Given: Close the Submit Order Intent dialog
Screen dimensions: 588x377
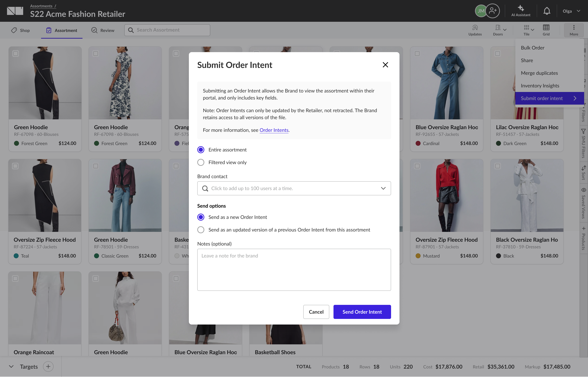Looking at the screenshot, I should pos(385,65).
